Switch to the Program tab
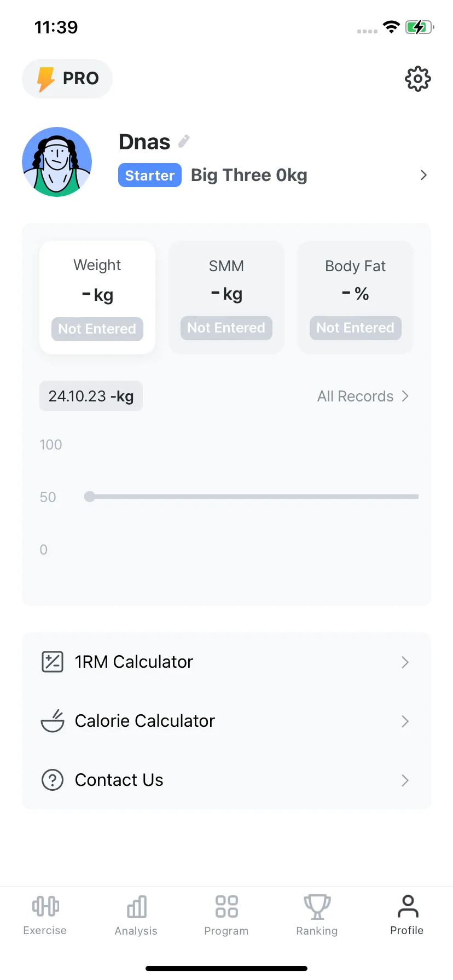Viewport: 453px width, 980px height. pos(226,915)
